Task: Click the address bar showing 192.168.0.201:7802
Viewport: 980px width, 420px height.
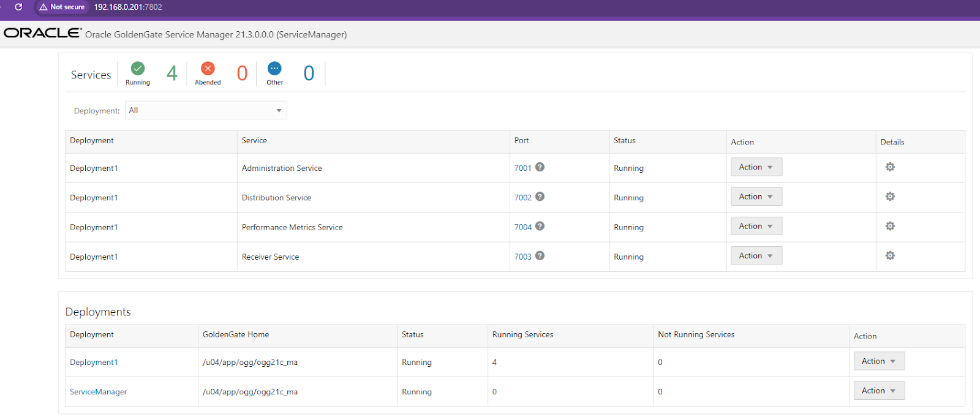Action: pos(128,7)
